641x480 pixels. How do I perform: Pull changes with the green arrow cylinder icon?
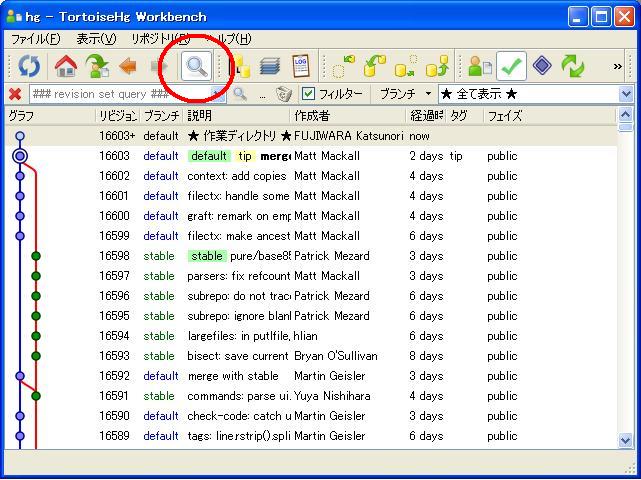[375, 66]
